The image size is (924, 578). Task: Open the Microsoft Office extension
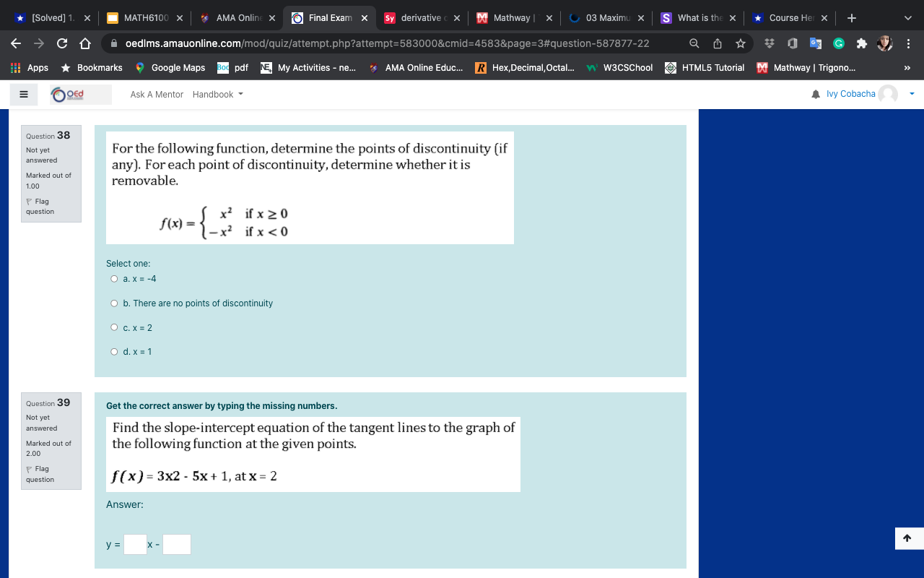(792, 43)
